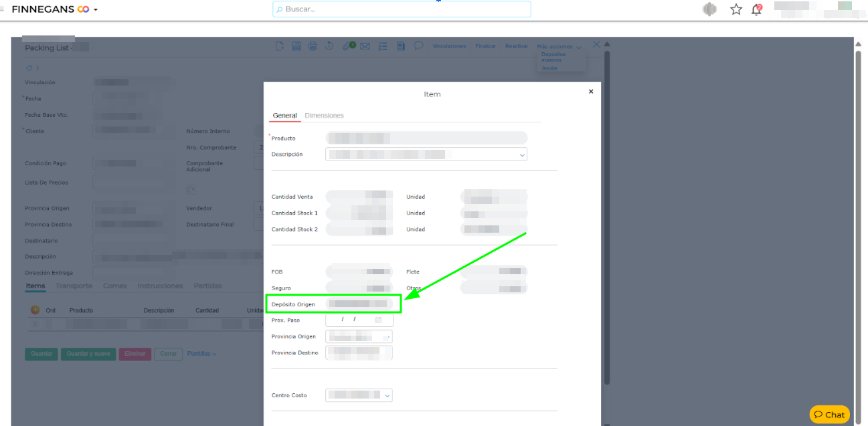Remove the item row with its X icon
The image size is (868, 426).
point(35,324)
